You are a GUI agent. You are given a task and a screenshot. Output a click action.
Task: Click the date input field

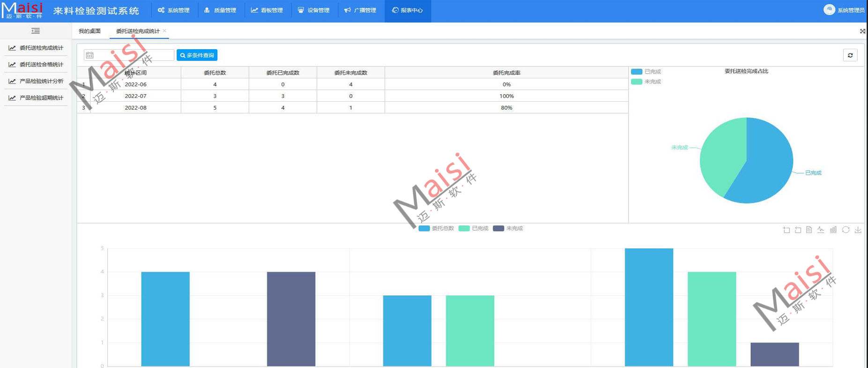pyautogui.click(x=129, y=55)
